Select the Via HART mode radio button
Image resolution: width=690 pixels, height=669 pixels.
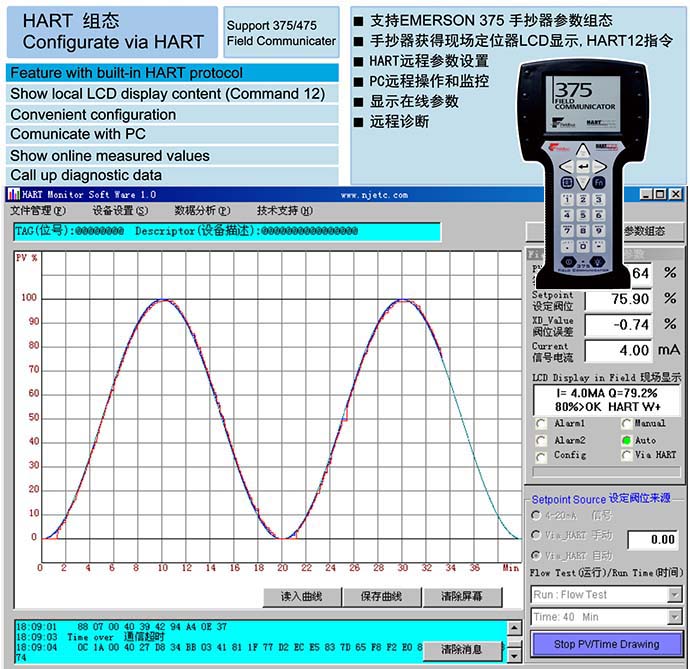pyautogui.click(x=626, y=455)
